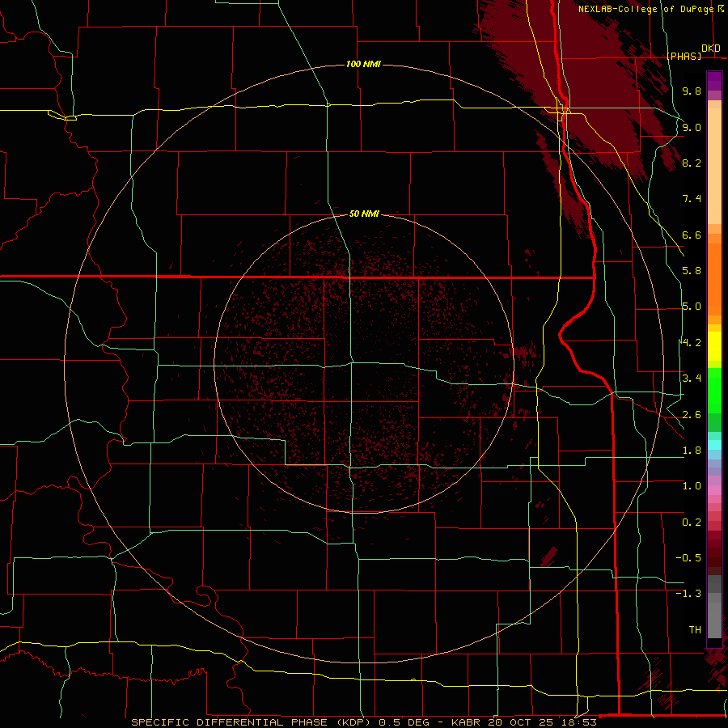
Task: Click the 9.0 value on color scale
Action: (692, 127)
